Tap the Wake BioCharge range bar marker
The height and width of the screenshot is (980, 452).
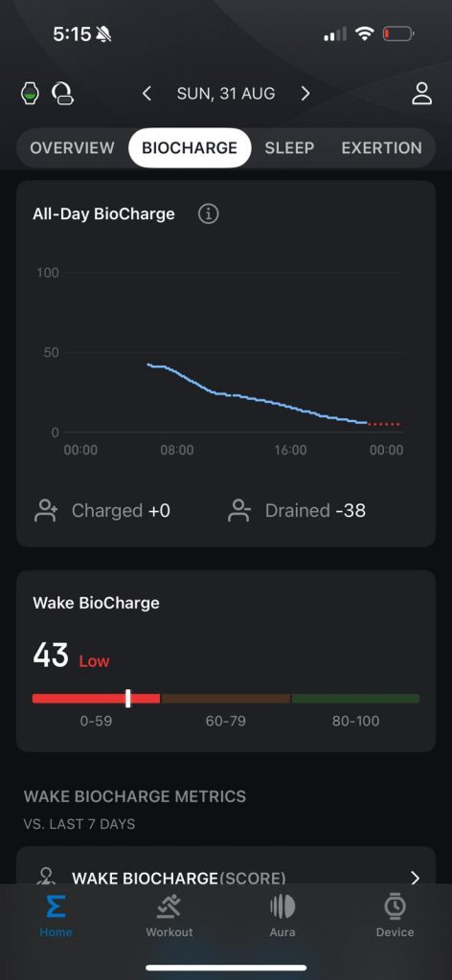128,698
